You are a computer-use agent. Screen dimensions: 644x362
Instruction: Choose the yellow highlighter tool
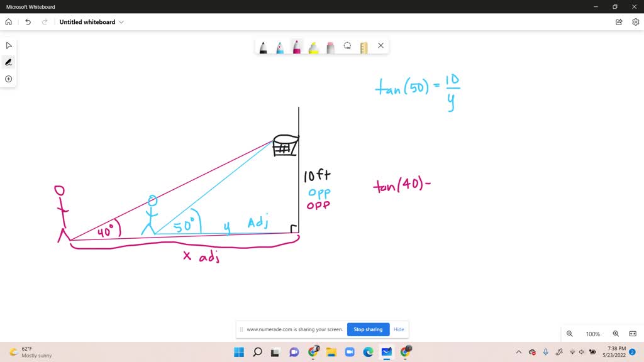point(313,46)
